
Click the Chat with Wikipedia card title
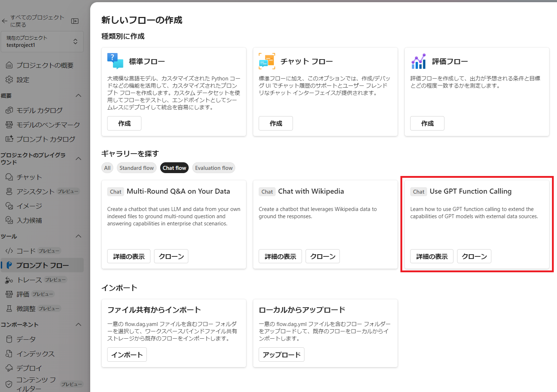point(311,191)
